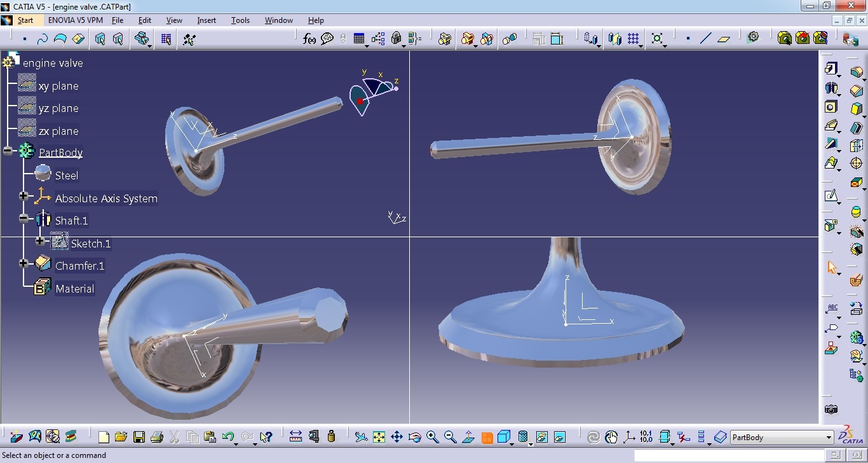Click the Plane creation icon
This screenshot has height=463, width=868.
724,39
